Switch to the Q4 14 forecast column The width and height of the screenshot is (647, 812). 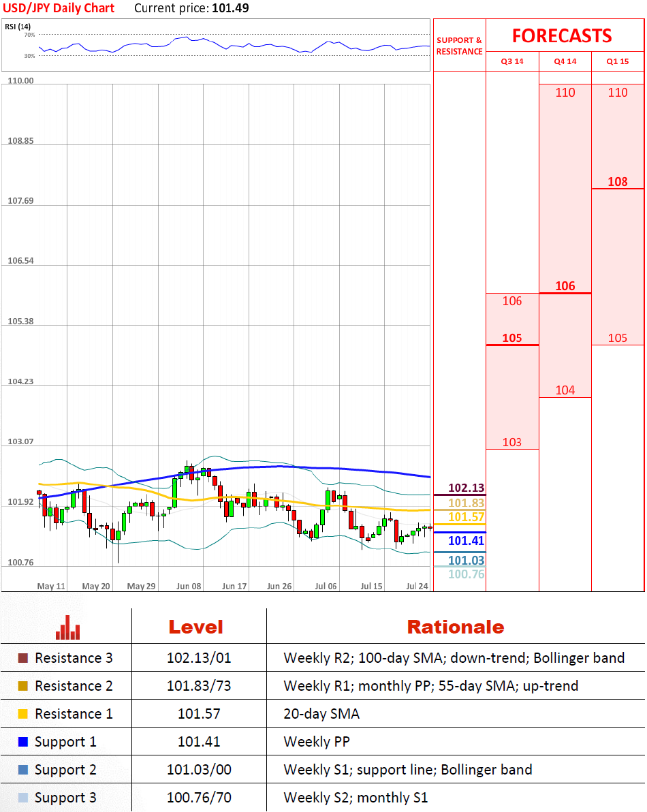tap(565, 61)
